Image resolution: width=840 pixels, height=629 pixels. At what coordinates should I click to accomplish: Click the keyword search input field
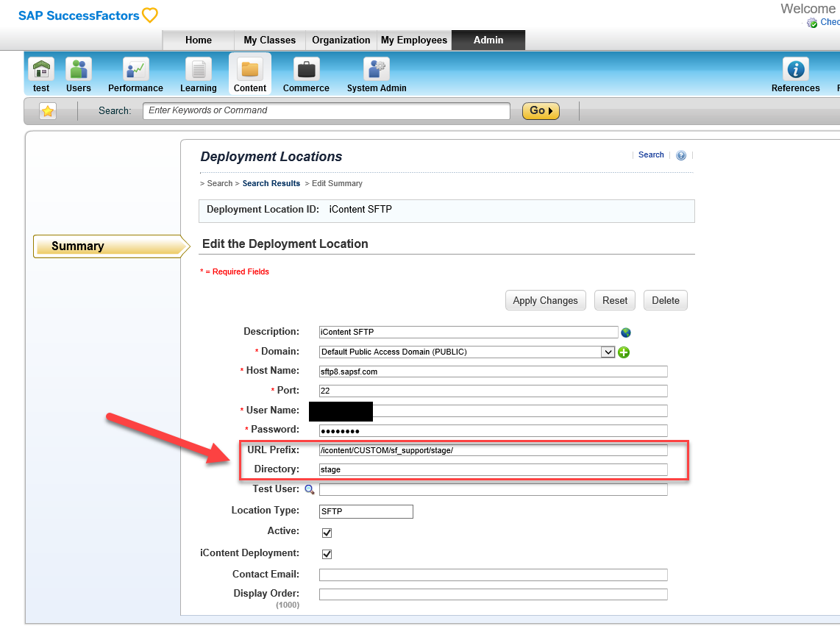[x=327, y=111]
